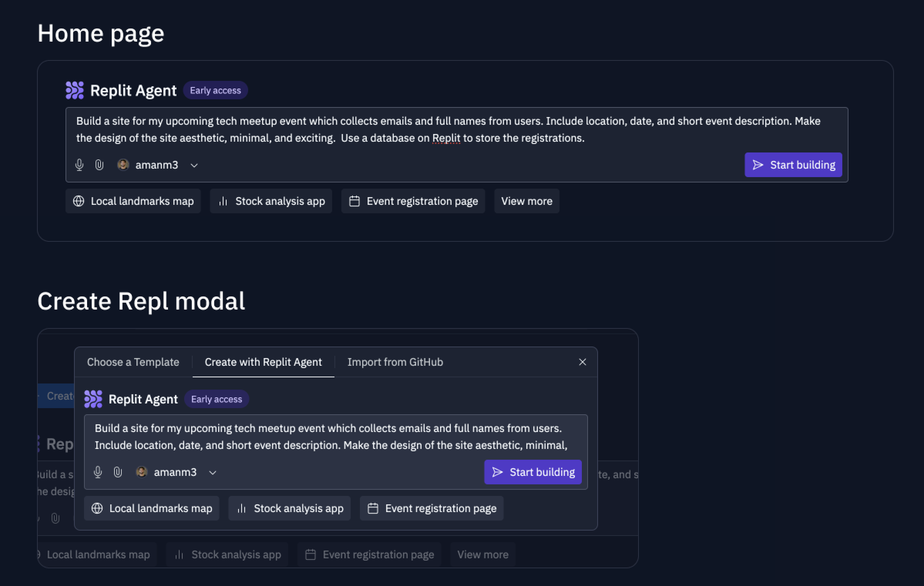This screenshot has height=586, width=924.
Task: Close the Create Repl modal
Action: point(582,362)
